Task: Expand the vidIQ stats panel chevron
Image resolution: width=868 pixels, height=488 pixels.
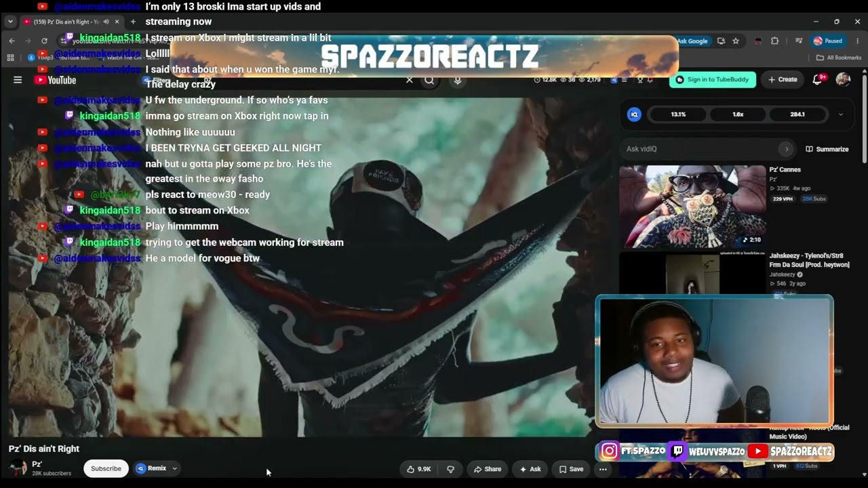Action: coord(841,115)
